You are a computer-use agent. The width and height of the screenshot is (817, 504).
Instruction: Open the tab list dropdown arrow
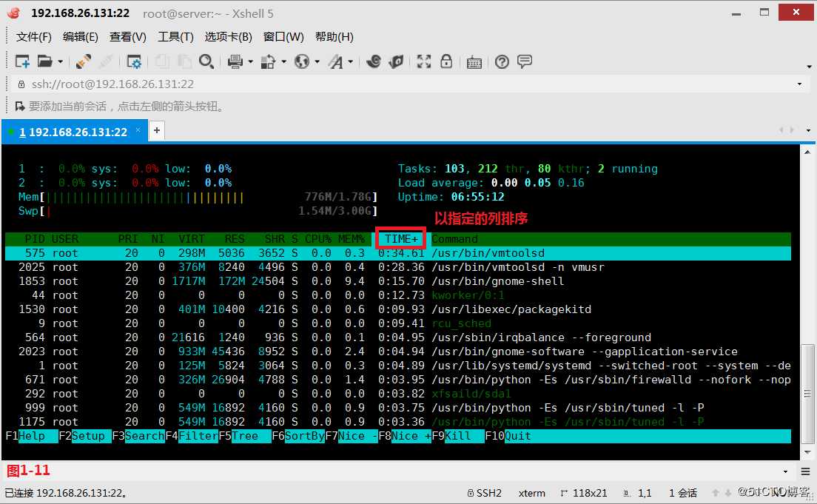[x=808, y=130]
